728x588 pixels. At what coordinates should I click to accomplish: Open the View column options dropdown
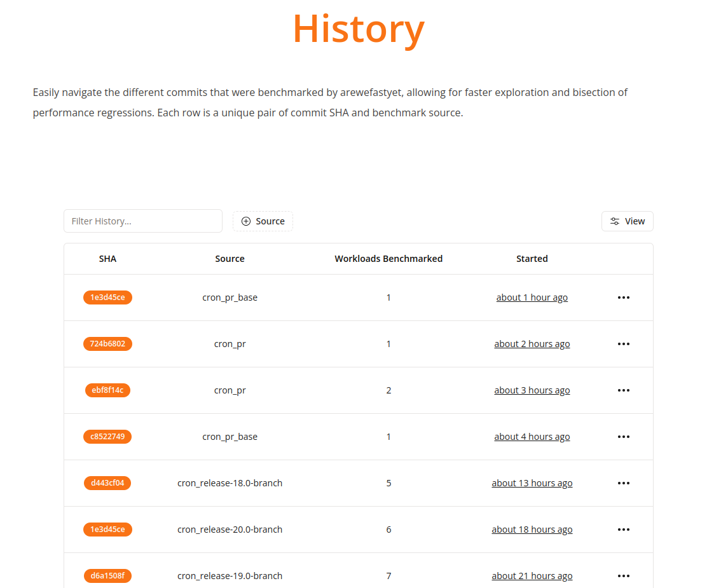click(x=627, y=221)
